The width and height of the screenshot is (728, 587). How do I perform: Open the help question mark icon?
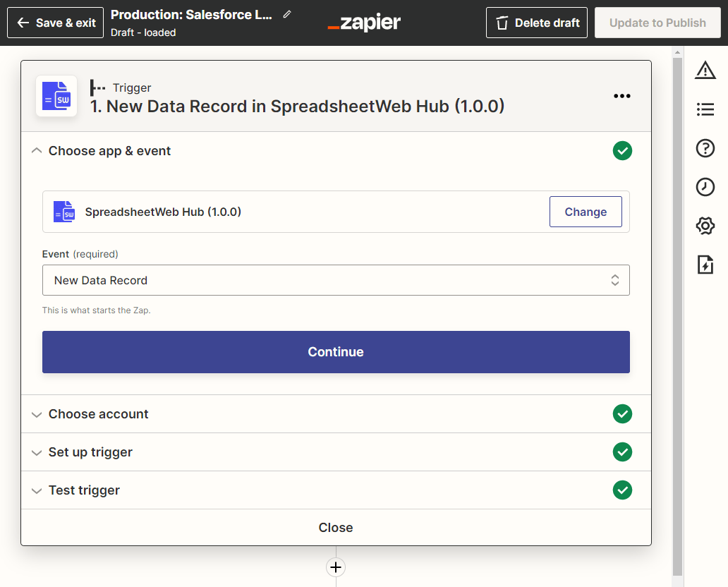705,148
